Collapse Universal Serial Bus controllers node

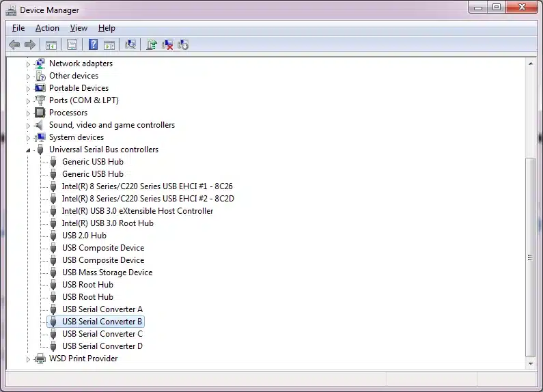28,150
